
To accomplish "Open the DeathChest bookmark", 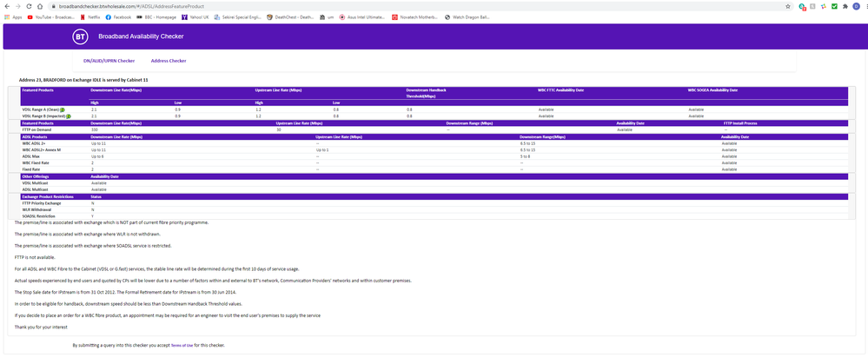I will tap(290, 17).
